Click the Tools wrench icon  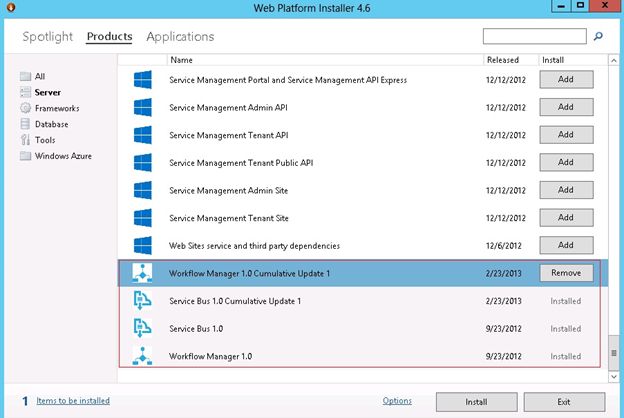point(25,140)
